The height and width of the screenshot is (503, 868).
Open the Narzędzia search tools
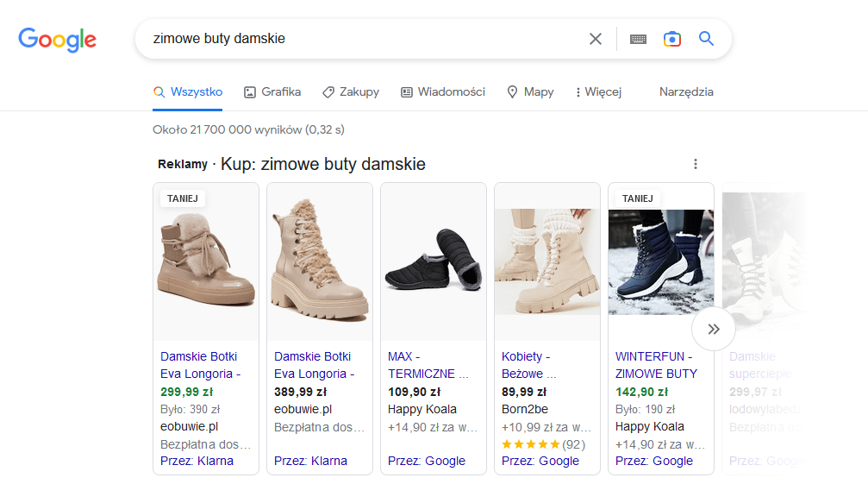click(x=686, y=92)
